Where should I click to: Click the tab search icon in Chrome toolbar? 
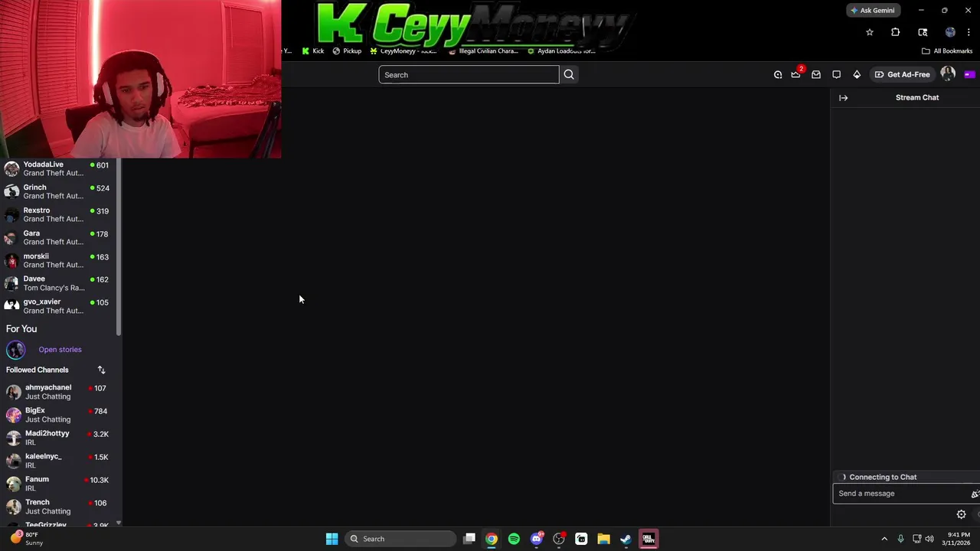pos(923,32)
